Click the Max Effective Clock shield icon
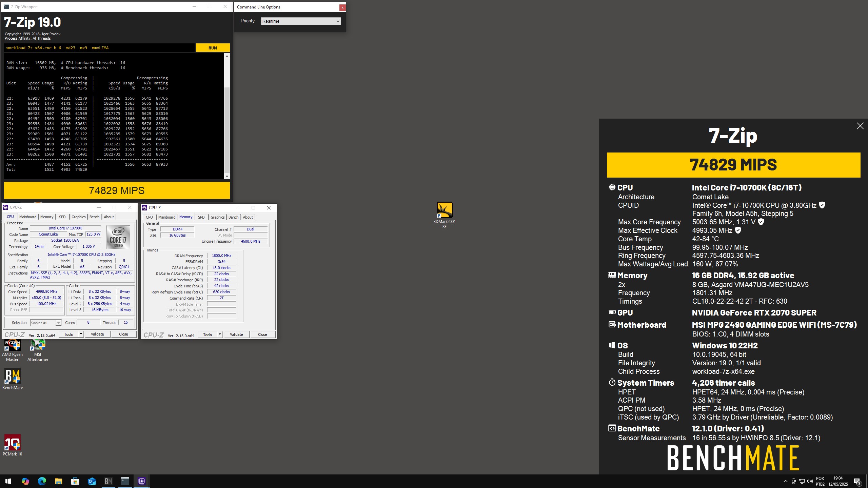 pos(738,230)
